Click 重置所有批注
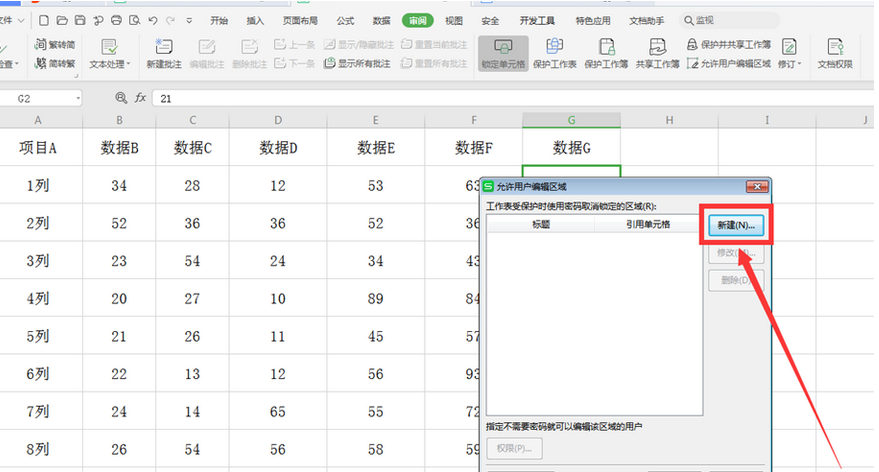 [434, 63]
